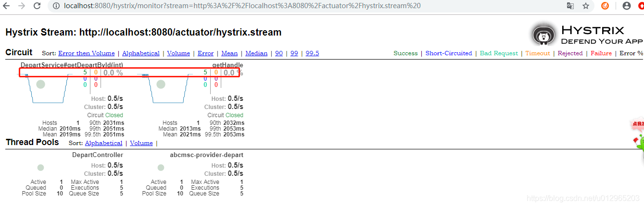Click getHandle circuit title
The image size is (644, 207).
click(x=227, y=65)
